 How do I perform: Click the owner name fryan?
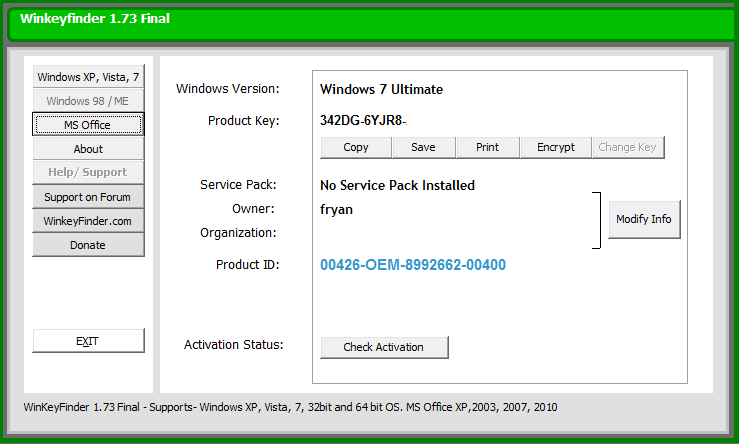tap(336, 209)
